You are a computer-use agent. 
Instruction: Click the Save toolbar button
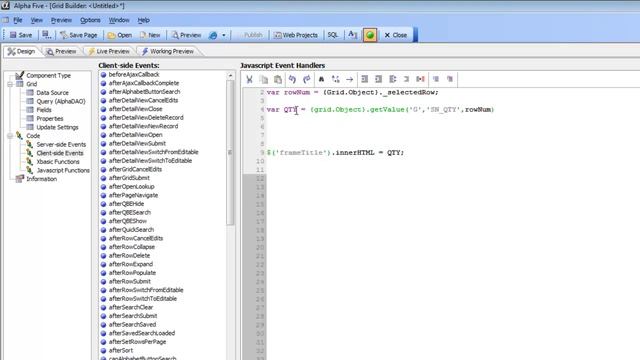click(x=21, y=35)
